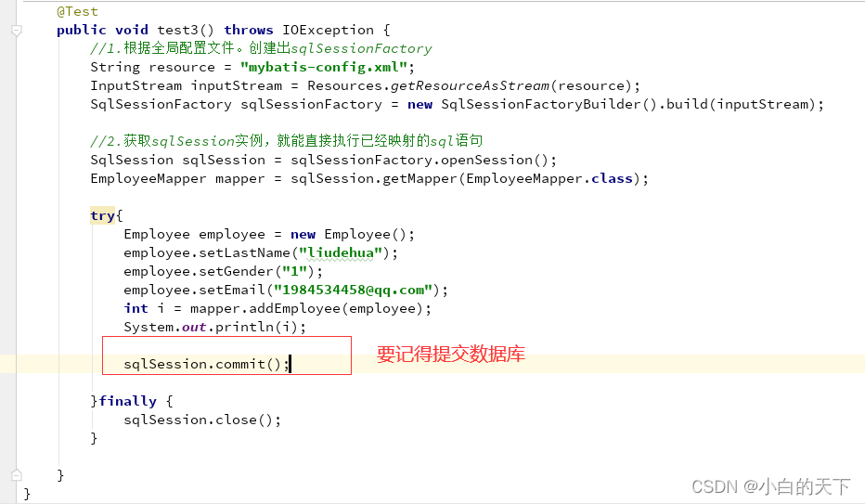The image size is (865, 504).
Task: Click new Employee() constructor
Action: (x=349, y=234)
